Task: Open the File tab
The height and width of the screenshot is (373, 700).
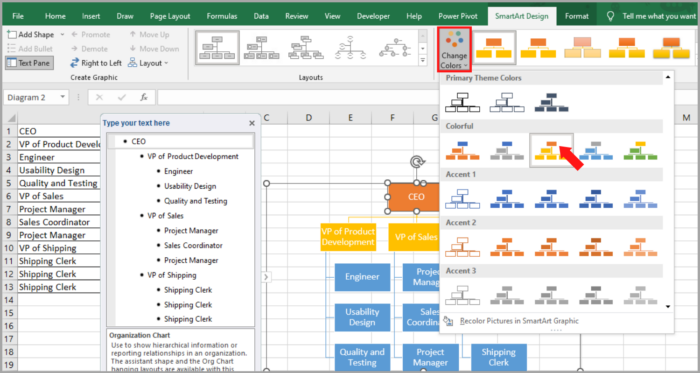Action: click(x=18, y=16)
